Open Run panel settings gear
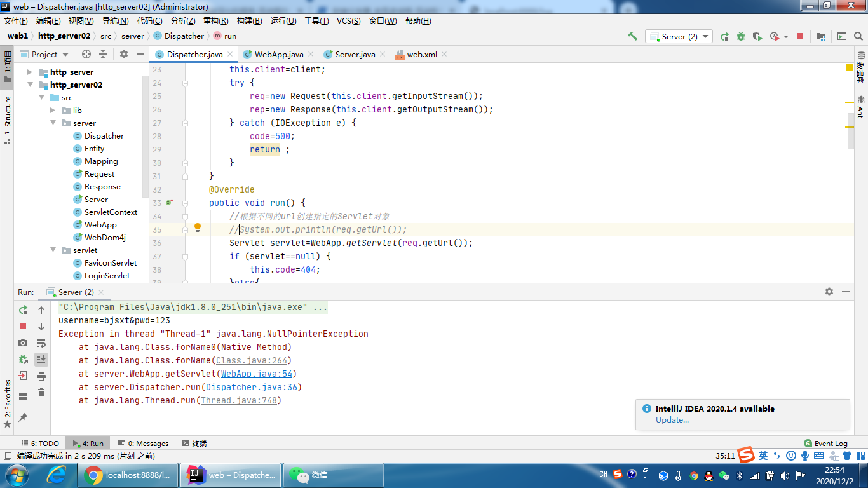Viewport: 868px width, 488px height. (x=829, y=292)
